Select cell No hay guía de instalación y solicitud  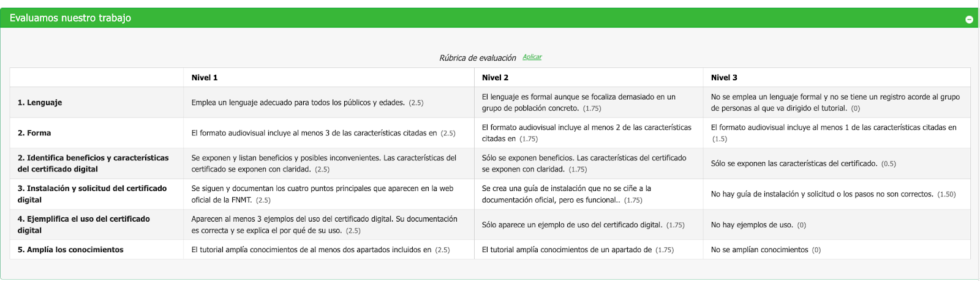point(837,194)
